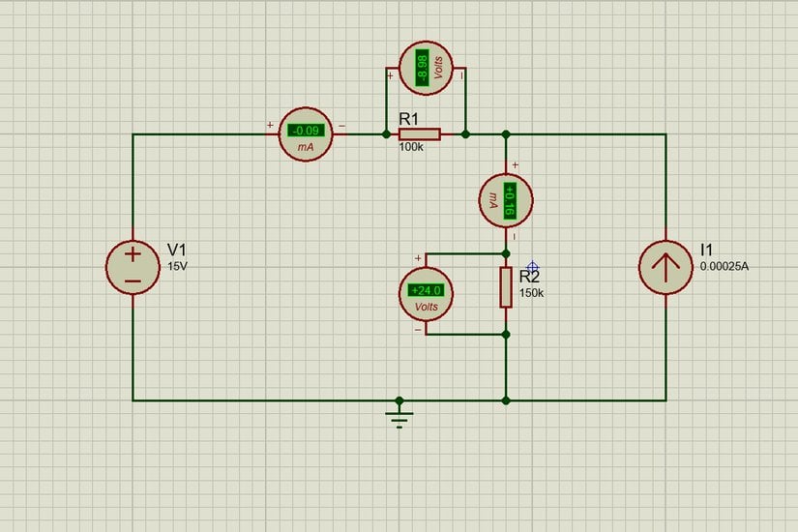Select the 0.00025A current value label

pyautogui.click(x=724, y=265)
